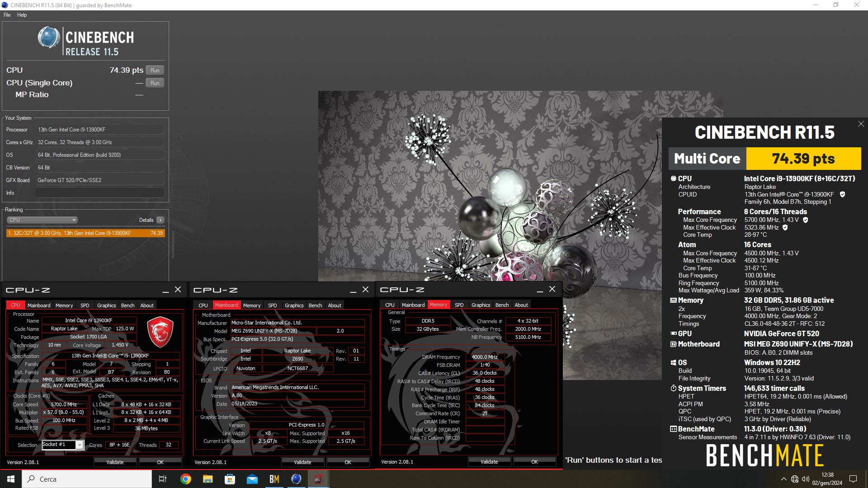Open the Socket #1 selection dropdown
The image size is (868, 488).
coord(80,445)
